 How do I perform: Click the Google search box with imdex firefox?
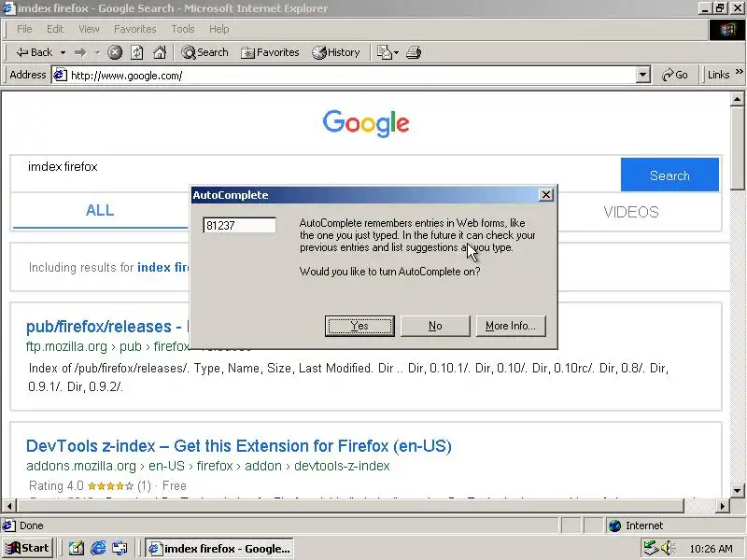tap(316, 173)
